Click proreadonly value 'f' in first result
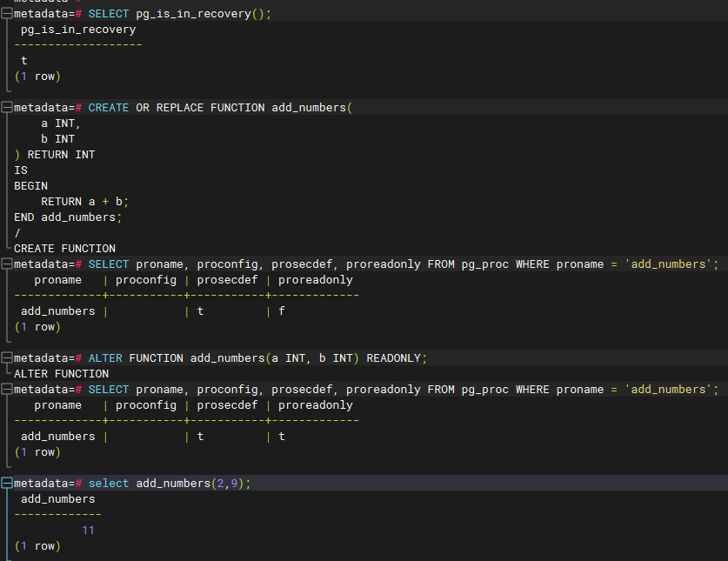 pyautogui.click(x=281, y=311)
